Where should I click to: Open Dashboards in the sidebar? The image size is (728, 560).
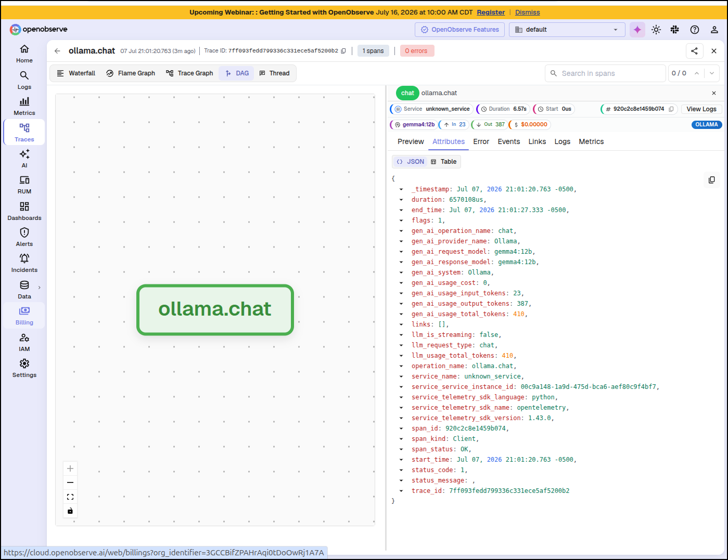point(24,211)
